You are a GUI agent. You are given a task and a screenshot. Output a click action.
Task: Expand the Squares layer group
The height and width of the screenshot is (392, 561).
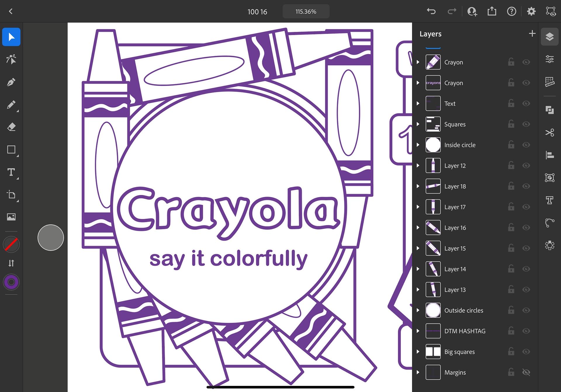[x=418, y=124]
